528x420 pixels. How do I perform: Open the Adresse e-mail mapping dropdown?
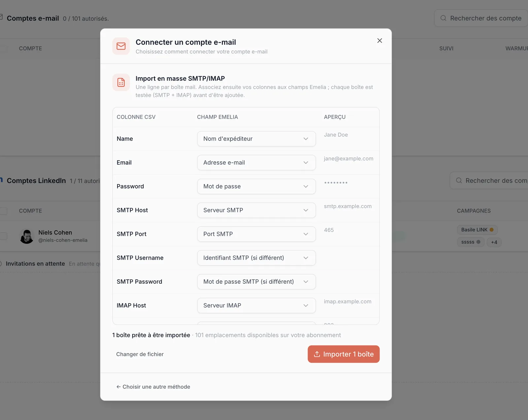(x=256, y=163)
